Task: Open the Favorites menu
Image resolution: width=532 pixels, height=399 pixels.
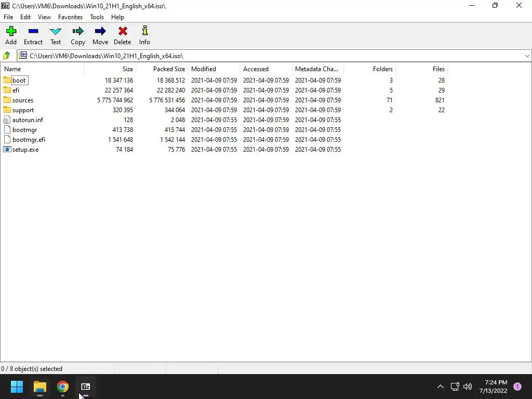Action: [x=70, y=17]
